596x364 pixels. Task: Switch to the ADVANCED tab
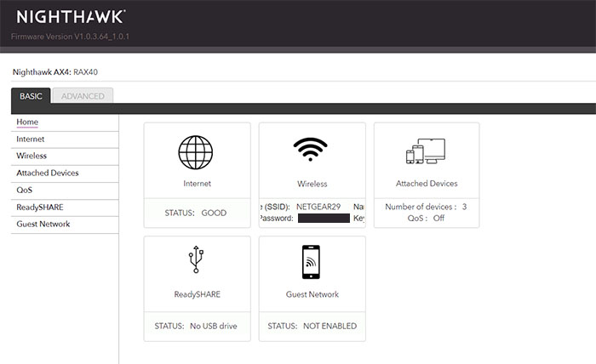(x=83, y=96)
